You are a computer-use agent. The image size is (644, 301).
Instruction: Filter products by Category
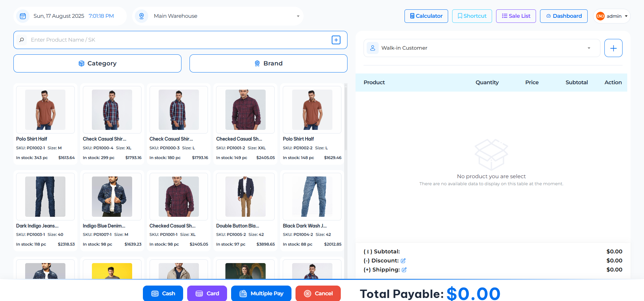[x=97, y=63]
